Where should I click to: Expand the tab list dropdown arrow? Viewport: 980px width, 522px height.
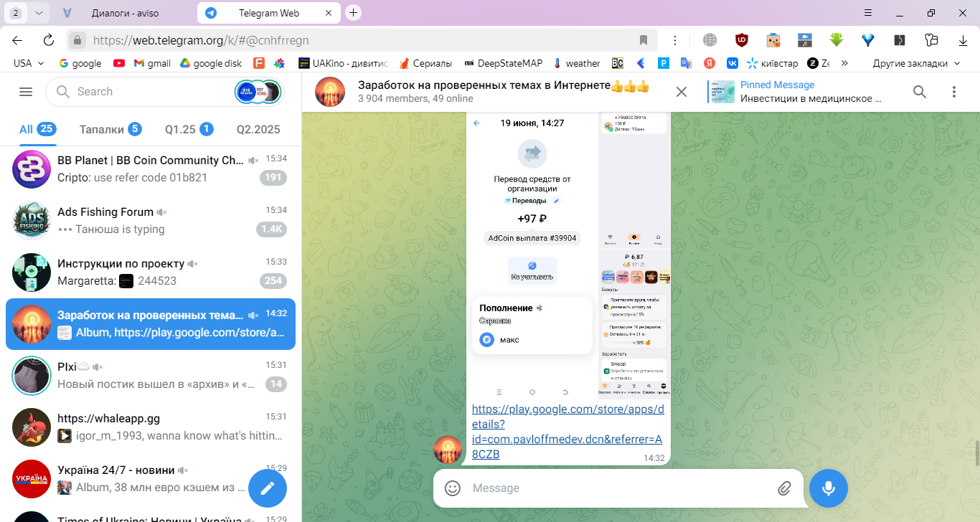pyautogui.click(x=38, y=13)
